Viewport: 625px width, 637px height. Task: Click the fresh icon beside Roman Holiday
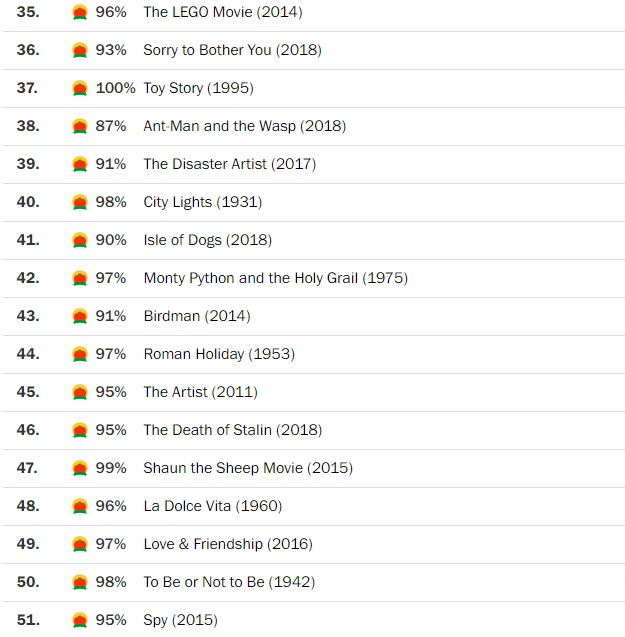[80, 354]
